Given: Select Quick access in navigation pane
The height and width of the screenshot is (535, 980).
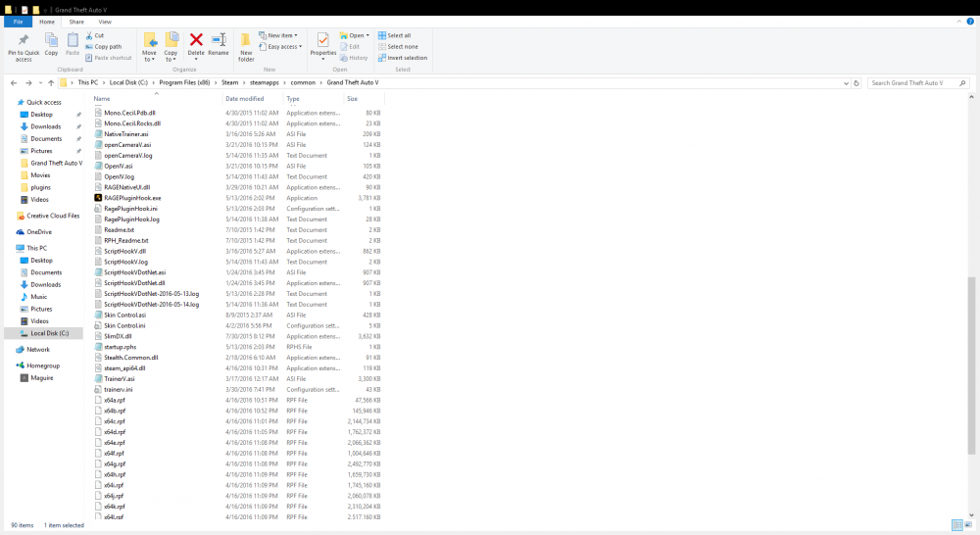Looking at the screenshot, I should pyautogui.click(x=44, y=102).
